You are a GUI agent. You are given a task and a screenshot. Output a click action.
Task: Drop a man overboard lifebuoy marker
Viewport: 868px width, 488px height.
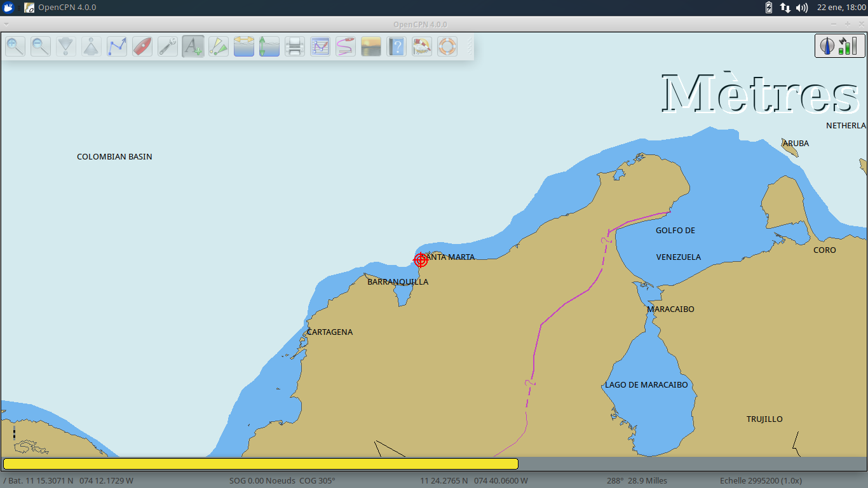coord(447,46)
